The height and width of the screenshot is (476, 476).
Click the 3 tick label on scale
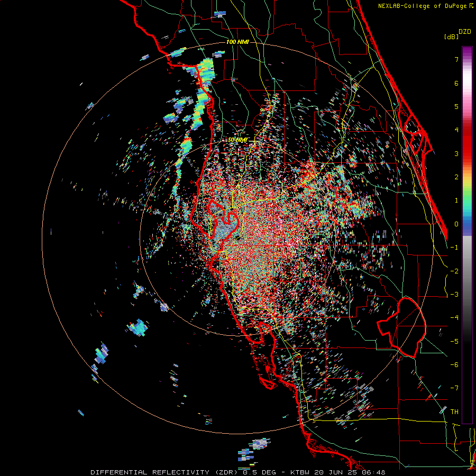tap(456, 153)
